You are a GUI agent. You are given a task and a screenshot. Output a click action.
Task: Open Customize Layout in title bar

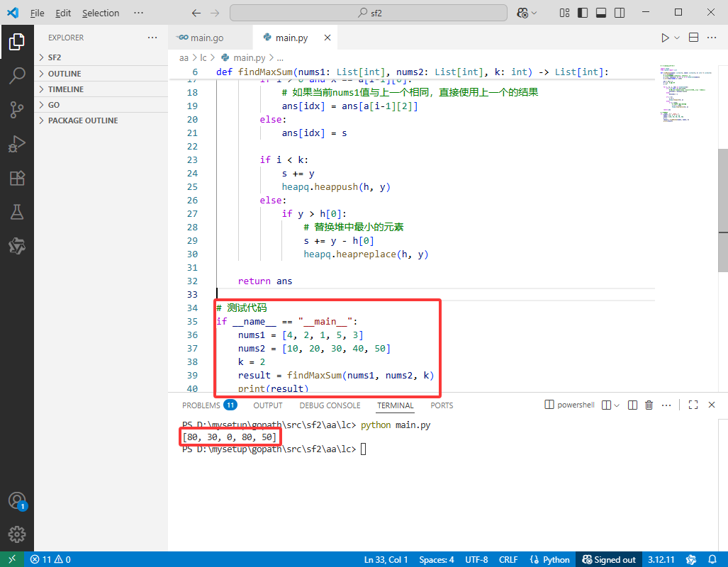point(564,13)
